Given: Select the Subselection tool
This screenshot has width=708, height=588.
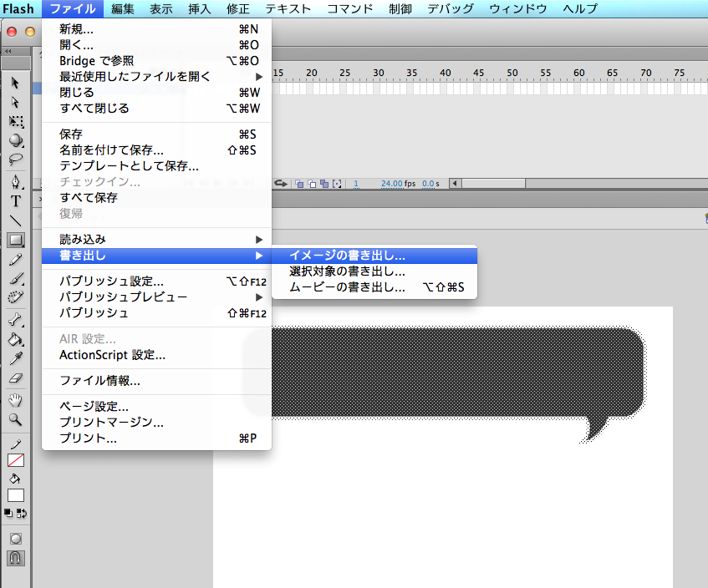Looking at the screenshot, I should click(x=15, y=103).
